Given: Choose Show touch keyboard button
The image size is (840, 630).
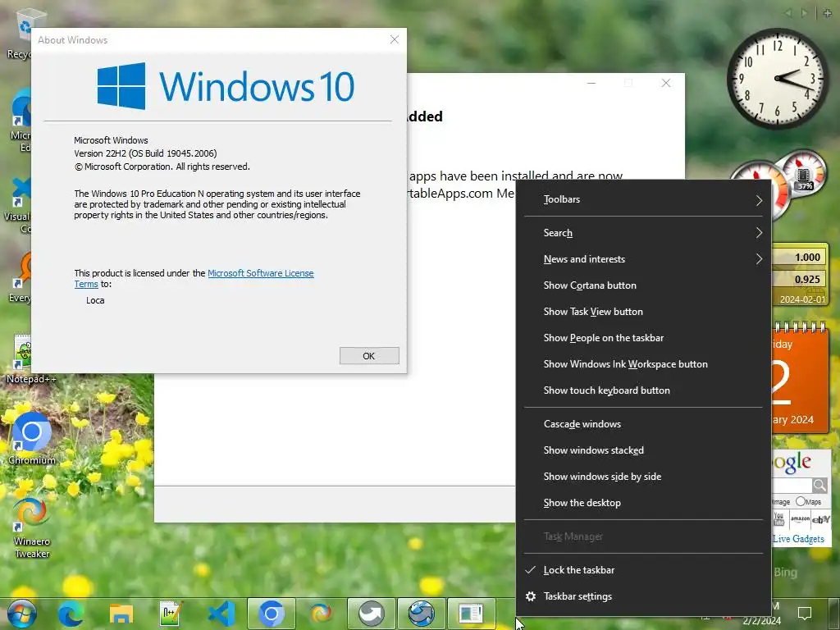Looking at the screenshot, I should coord(643,390).
